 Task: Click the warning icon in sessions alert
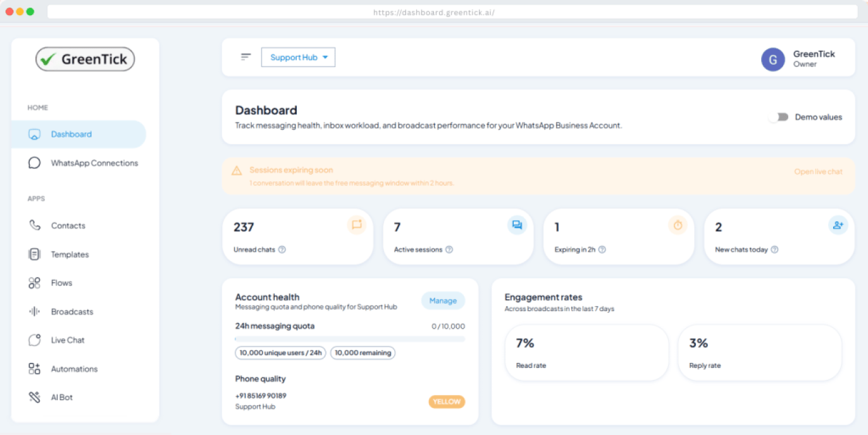click(x=237, y=171)
